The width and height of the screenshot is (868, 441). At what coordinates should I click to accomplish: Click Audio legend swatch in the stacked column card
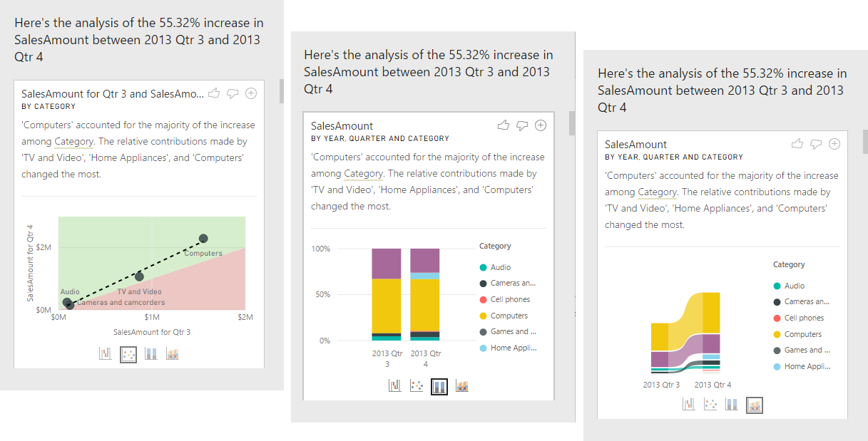click(483, 267)
